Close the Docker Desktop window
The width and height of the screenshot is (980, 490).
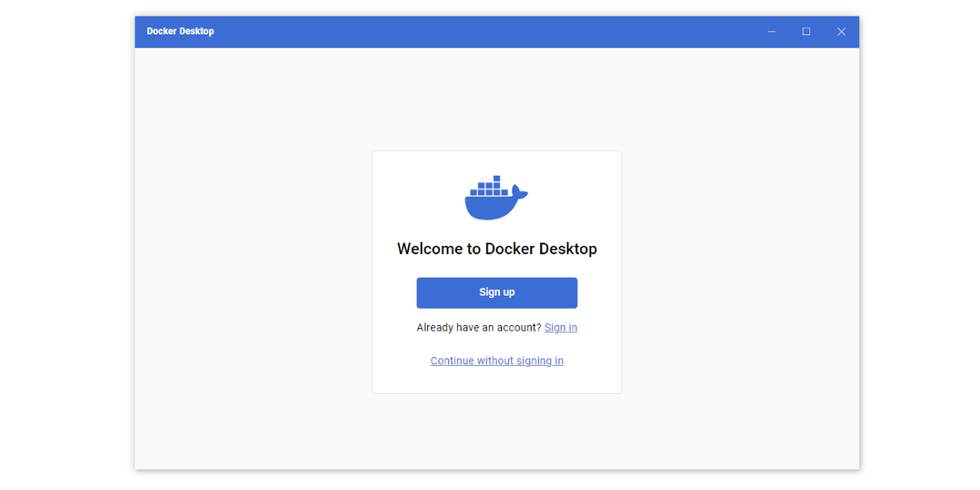click(841, 32)
